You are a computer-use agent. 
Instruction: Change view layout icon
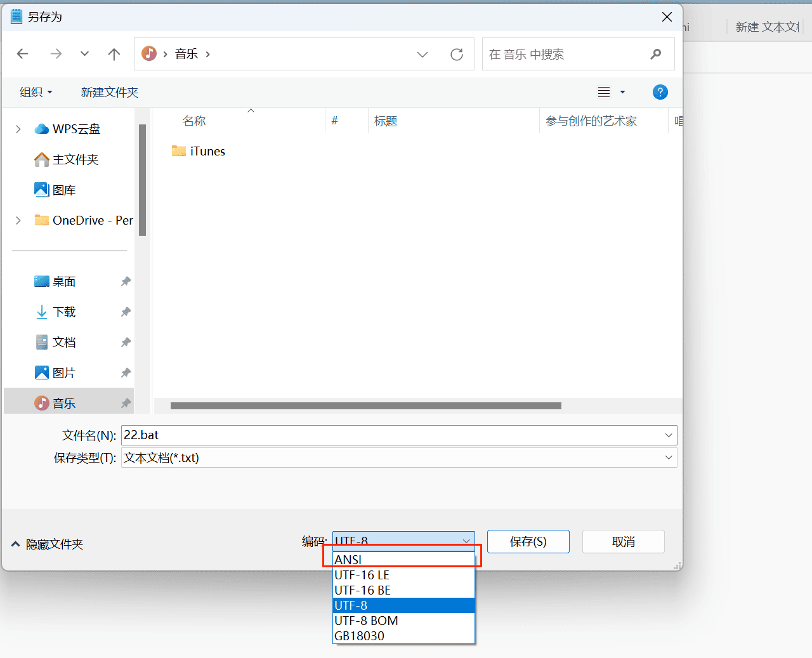tap(604, 92)
